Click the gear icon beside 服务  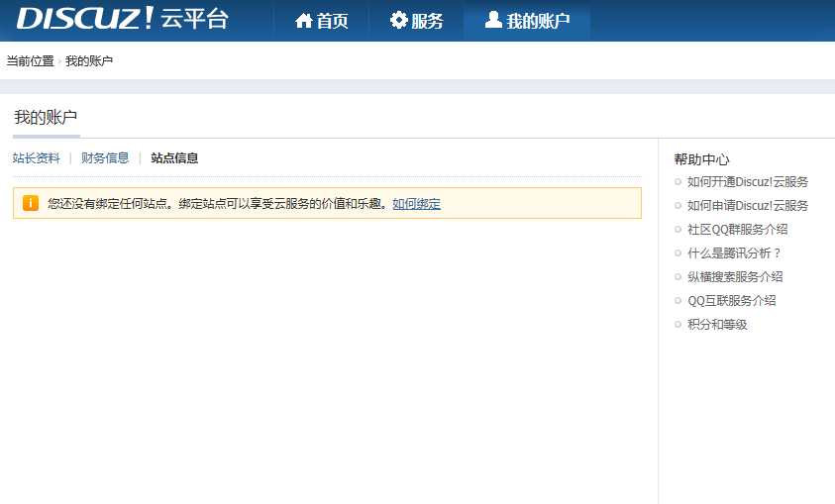point(398,20)
